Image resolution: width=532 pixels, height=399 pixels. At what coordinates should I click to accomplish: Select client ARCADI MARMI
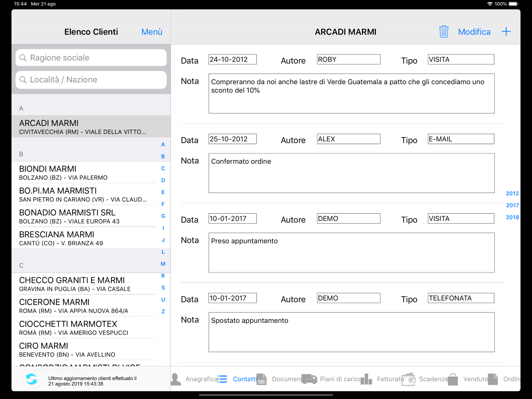coord(91,127)
